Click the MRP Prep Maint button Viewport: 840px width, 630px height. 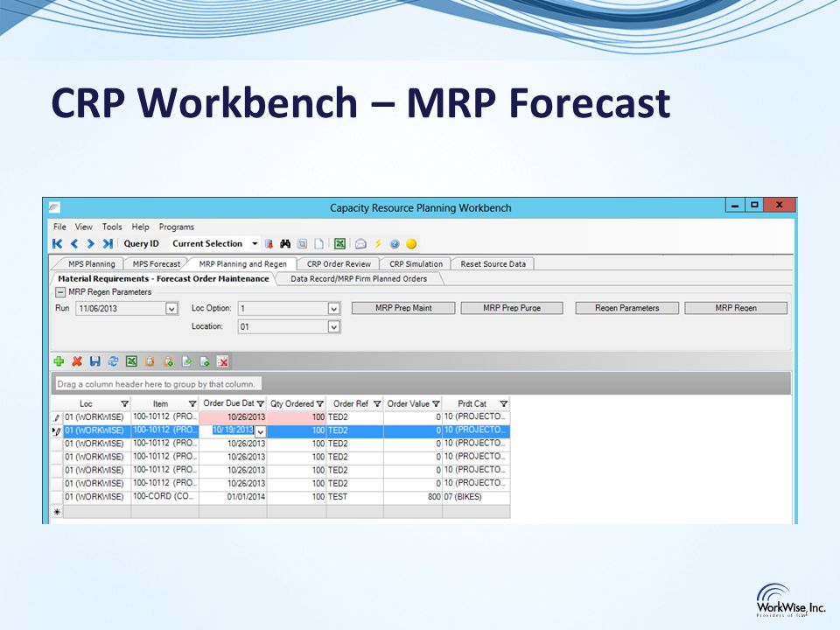tap(403, 308)
